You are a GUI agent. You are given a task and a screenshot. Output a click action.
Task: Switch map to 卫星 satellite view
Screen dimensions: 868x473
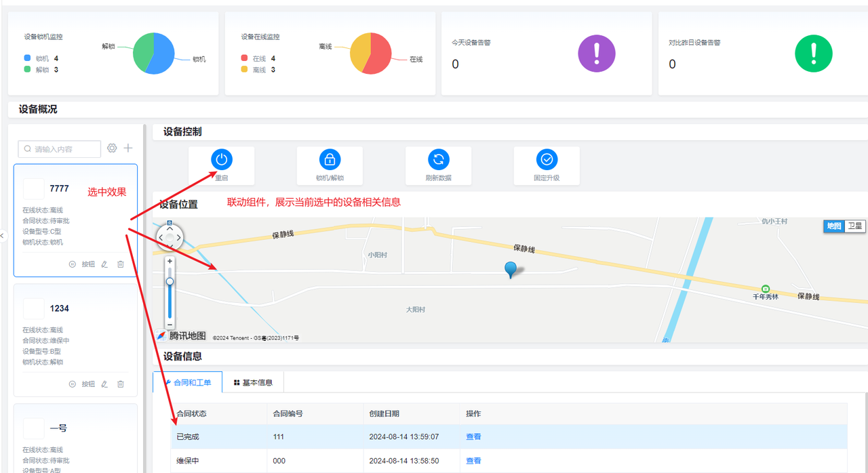click(x=855, y=226)
